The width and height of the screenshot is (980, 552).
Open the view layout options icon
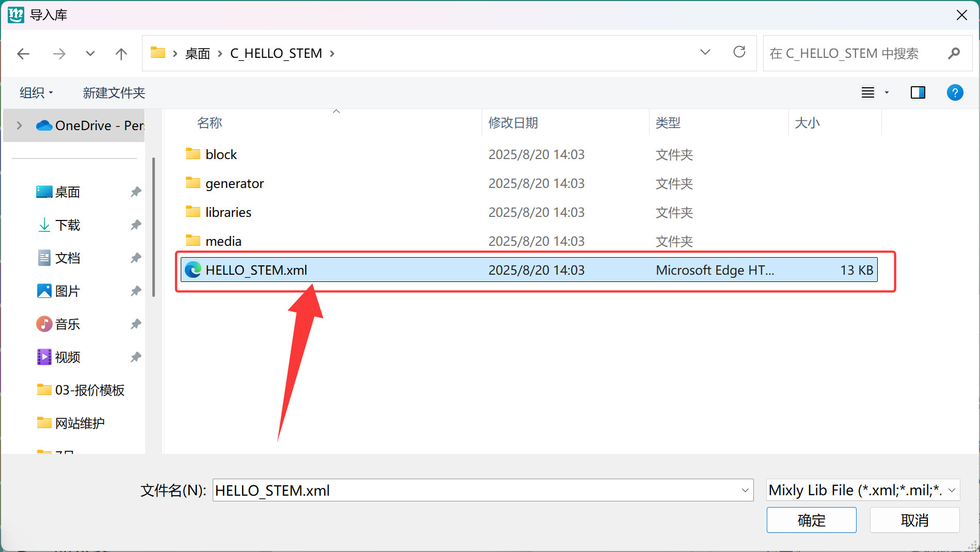pyautogui.click(x=868, y=93)
